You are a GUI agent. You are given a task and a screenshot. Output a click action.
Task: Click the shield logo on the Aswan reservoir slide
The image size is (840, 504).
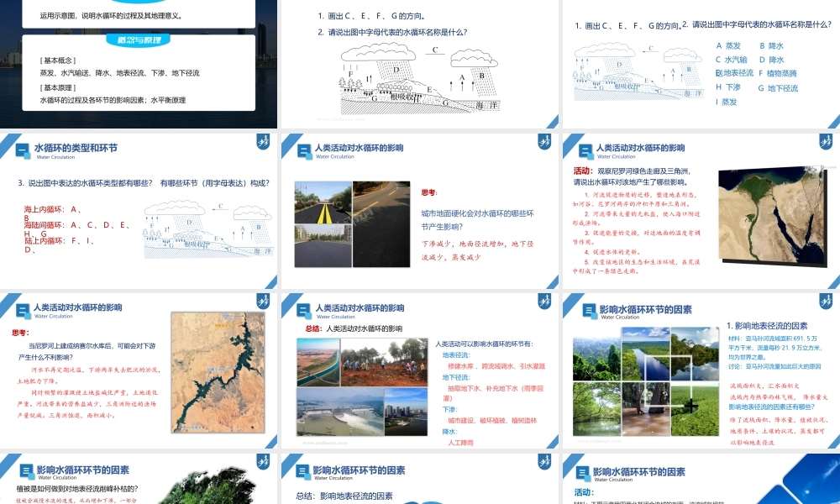[x=263, y=301]
